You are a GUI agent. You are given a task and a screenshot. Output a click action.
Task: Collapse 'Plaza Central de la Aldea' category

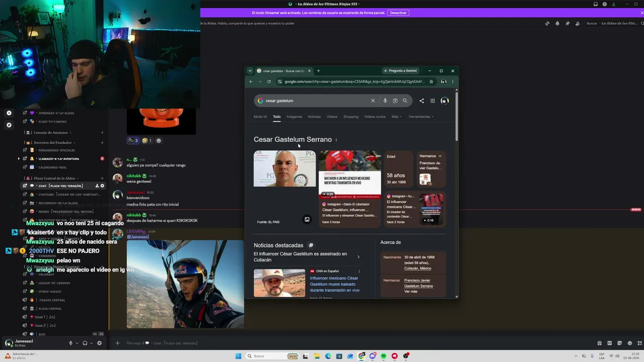tap(54, 178)
